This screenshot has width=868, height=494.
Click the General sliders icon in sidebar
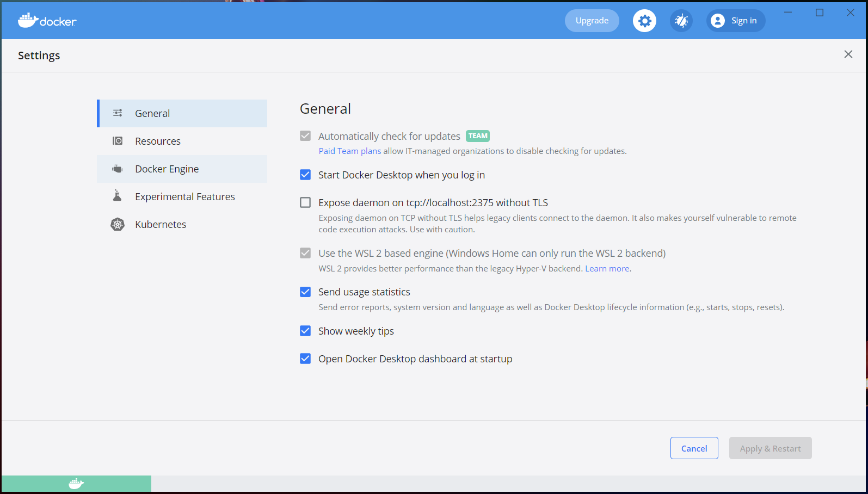[118, 113]
